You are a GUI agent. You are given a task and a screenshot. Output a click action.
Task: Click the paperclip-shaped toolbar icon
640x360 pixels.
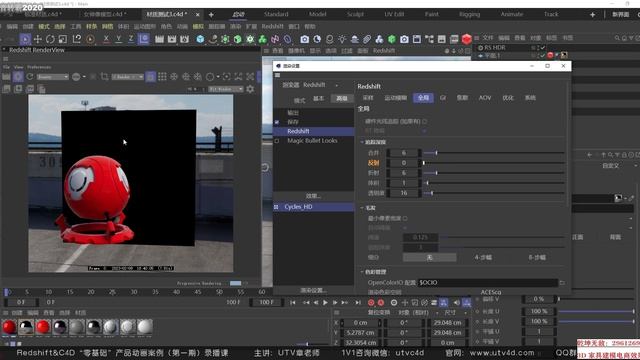(x=367, y=39)
